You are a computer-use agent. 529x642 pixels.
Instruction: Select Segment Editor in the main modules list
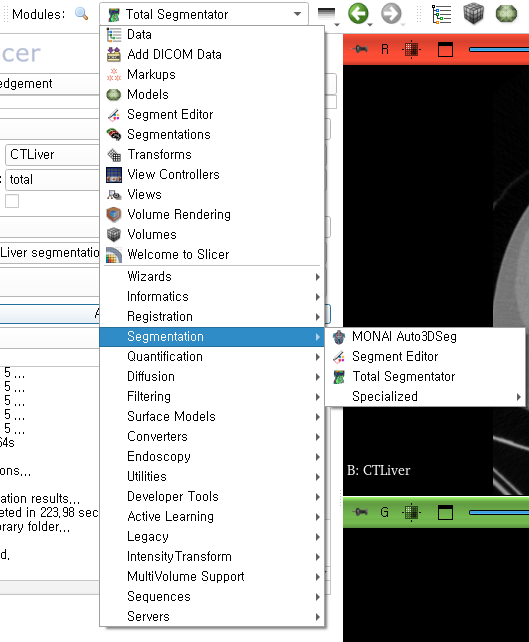[212, 115]
